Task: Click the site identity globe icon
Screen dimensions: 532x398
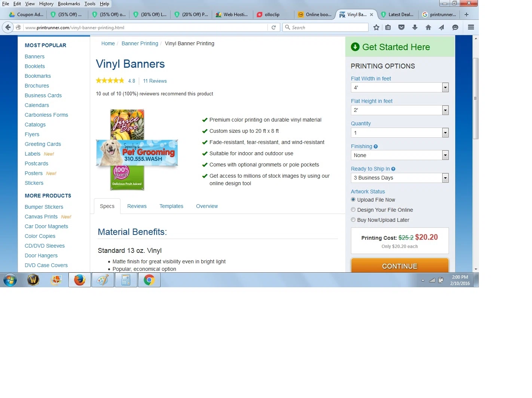Action: click(18, 27)
